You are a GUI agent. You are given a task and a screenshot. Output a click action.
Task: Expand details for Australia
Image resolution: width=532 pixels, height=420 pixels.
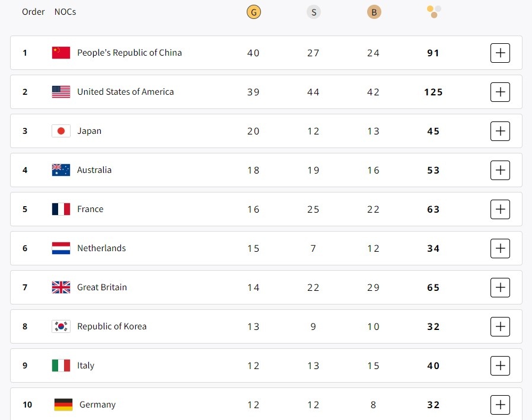[x=500, y=170]
